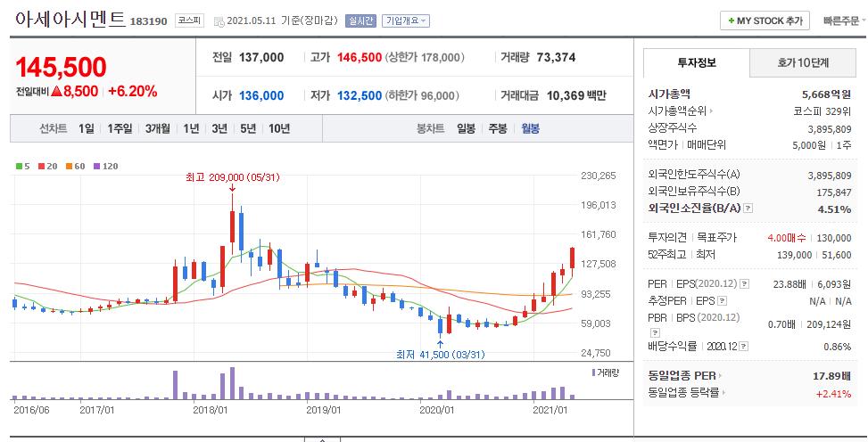The image size is (868, 442).
Task: Click the 시가 value 136,000
Action: 261,95
